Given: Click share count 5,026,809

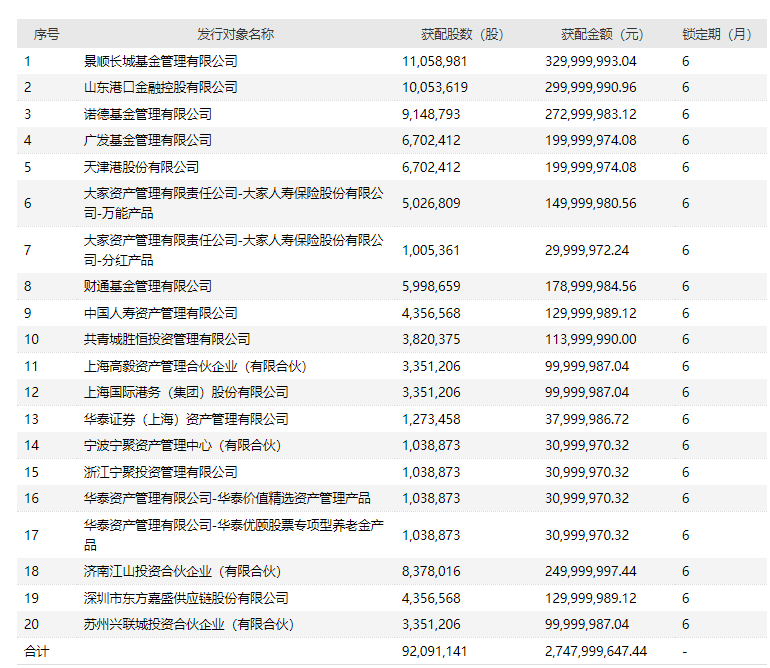Looking at the screenshot, I should pyautogui.click(x=431, y=203).
